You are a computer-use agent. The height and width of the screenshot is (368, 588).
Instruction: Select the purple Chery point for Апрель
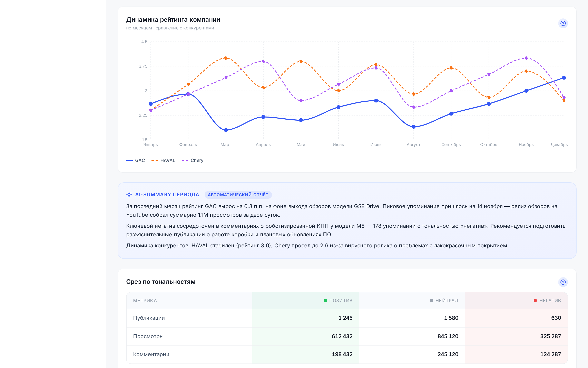263,61
